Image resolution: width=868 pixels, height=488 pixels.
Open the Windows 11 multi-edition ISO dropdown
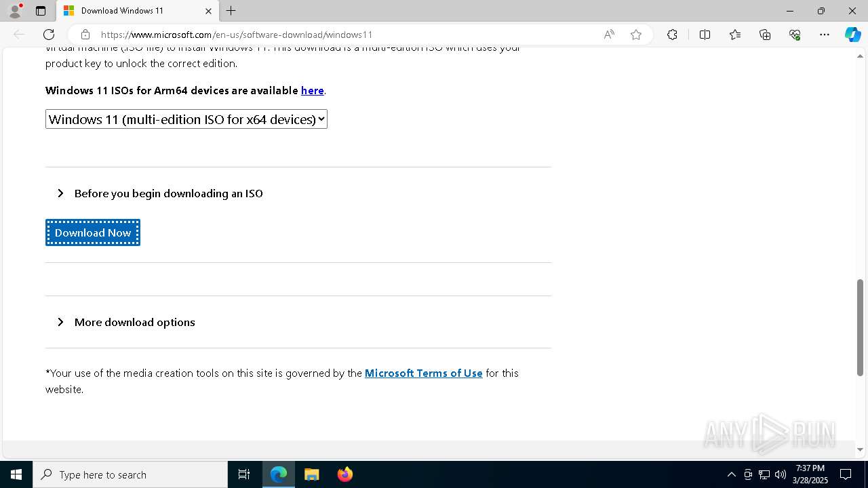tap(186, 119)
